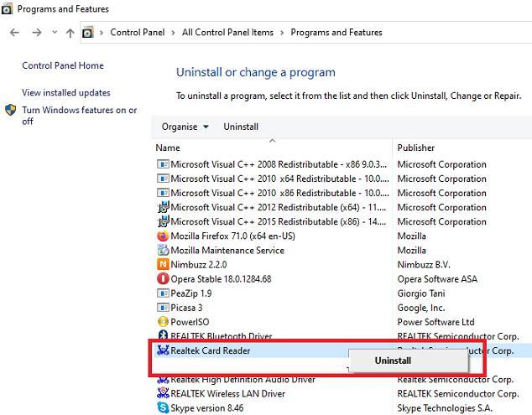
Task: Click the up one level arrow
Action: pos(70,33)
